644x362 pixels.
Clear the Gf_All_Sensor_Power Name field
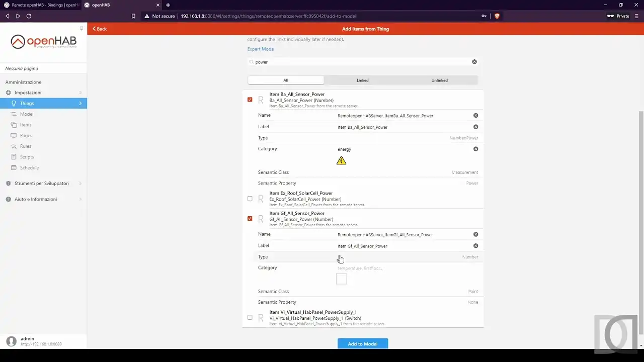pyautogui.click(x=475, y=234)
